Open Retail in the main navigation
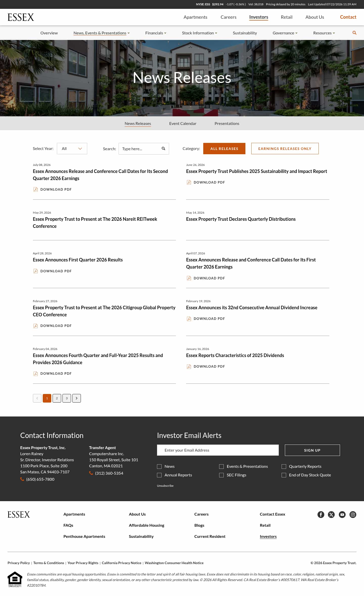The height and width of the screenshot is (596, 364). click(287, 17)
